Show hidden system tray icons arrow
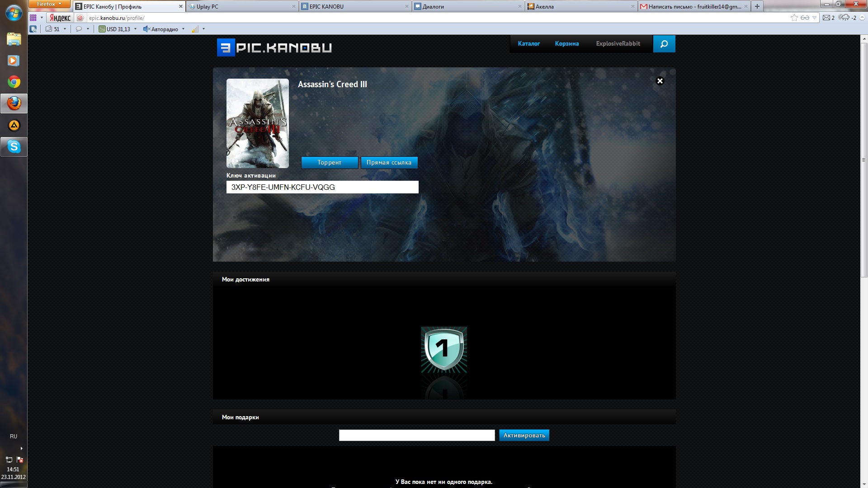Screen dimensions: 868x488 click(21, 448)
